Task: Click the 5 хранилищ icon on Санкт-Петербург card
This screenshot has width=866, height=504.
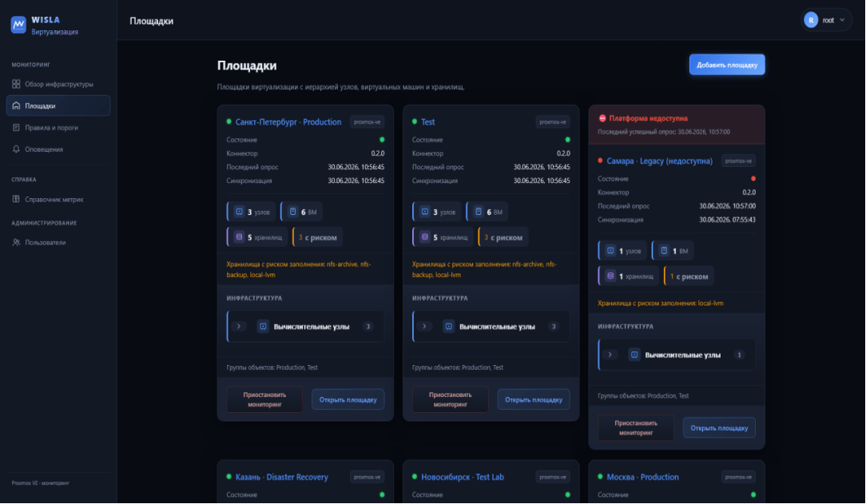Action: pos(239,236)
